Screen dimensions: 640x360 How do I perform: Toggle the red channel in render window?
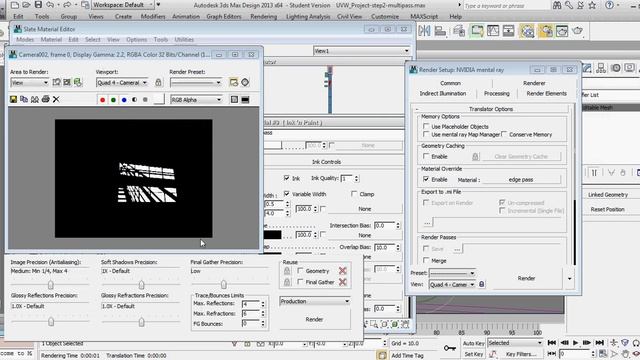102,100
